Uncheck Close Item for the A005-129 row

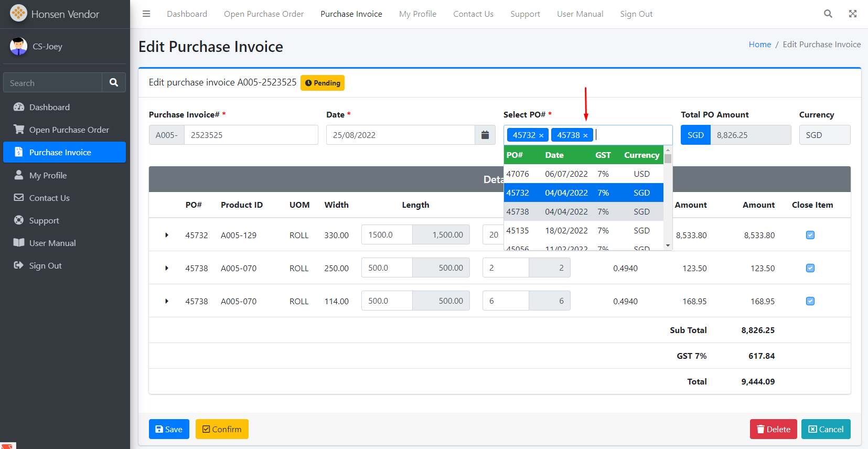[x=810, y=235]
